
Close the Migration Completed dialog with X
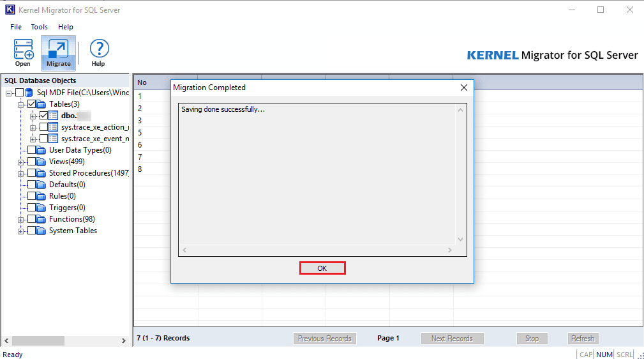[464, 88]
